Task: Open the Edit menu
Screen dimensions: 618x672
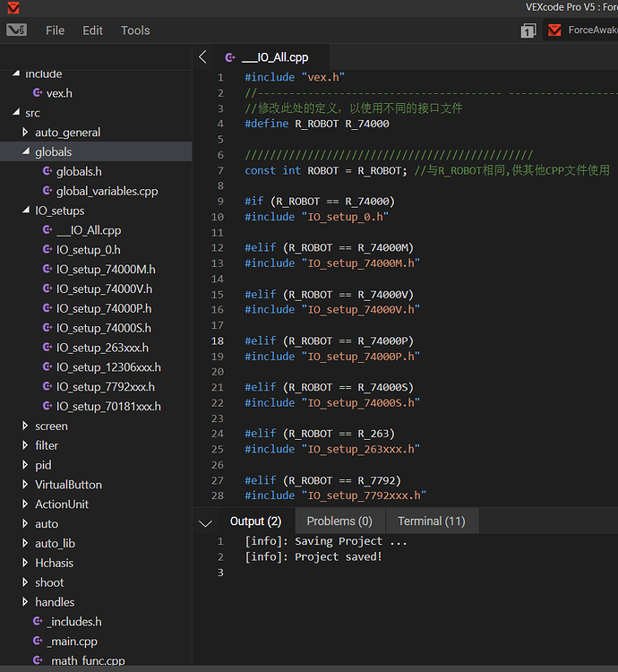Action: [x=92, y=30]
